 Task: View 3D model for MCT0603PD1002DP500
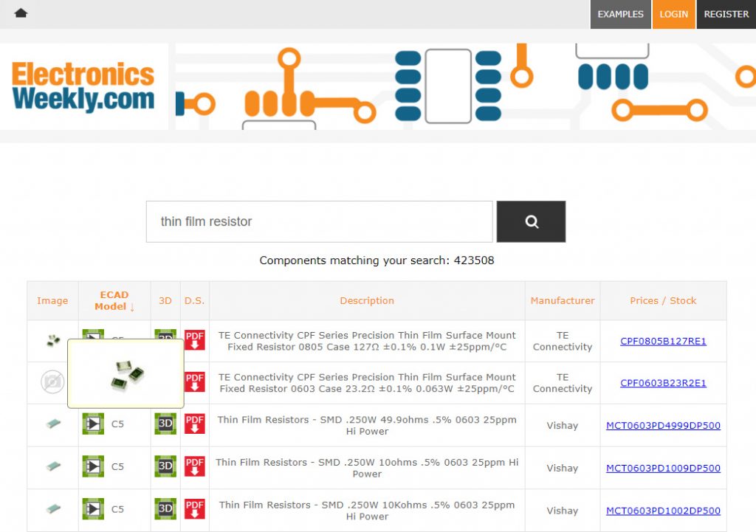[165, 508]
